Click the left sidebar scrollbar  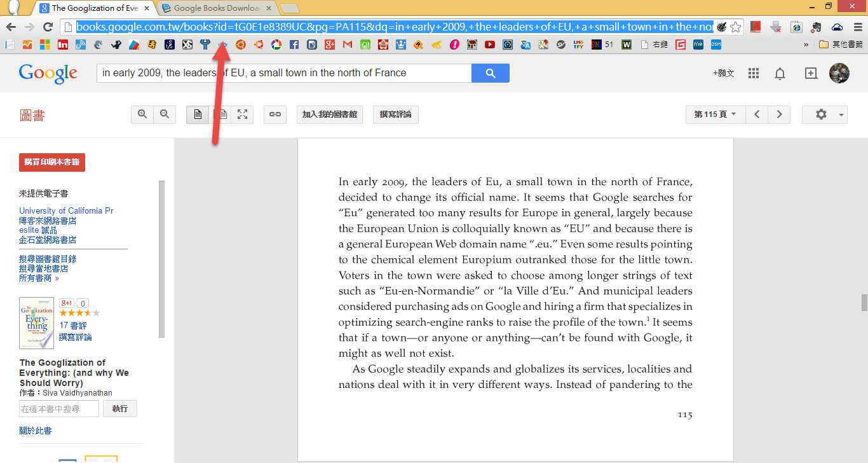pos(161,259)
